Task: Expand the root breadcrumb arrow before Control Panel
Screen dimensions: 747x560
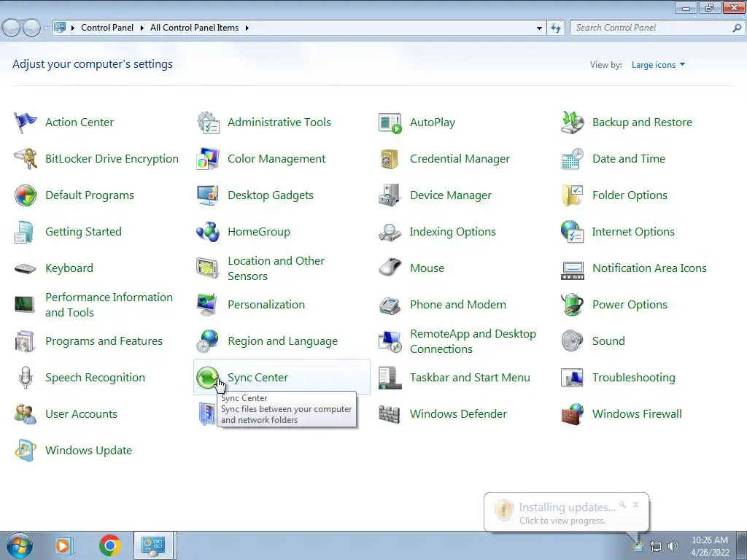Action: click(73, 28)
